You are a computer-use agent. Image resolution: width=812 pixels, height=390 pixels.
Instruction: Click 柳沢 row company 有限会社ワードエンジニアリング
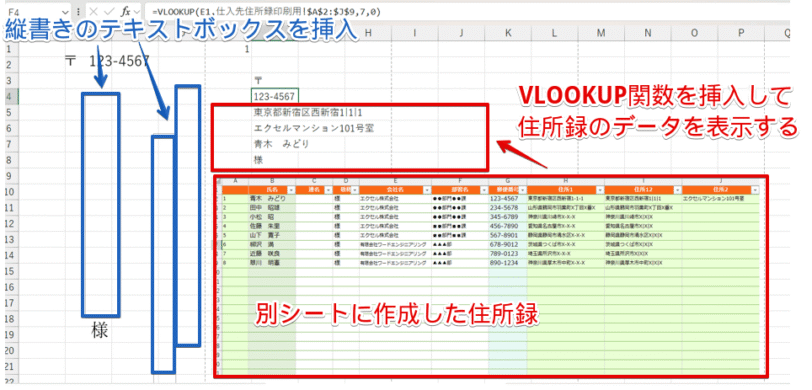pyautogui.click(x=393, y=244)
